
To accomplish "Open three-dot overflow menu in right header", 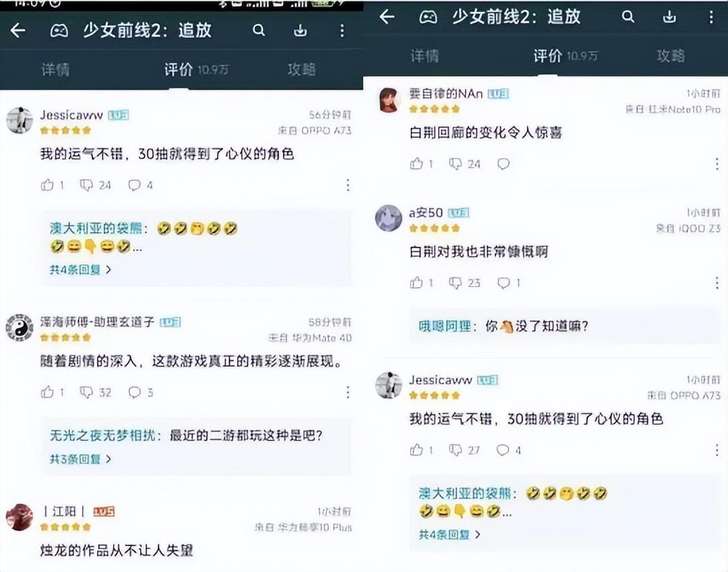I will point(711,17).
